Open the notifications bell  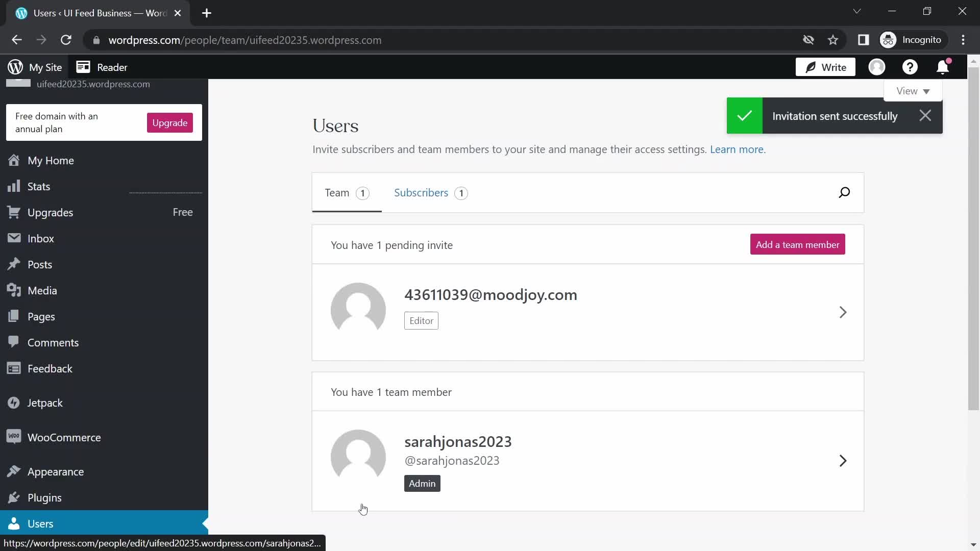point(942,67)
